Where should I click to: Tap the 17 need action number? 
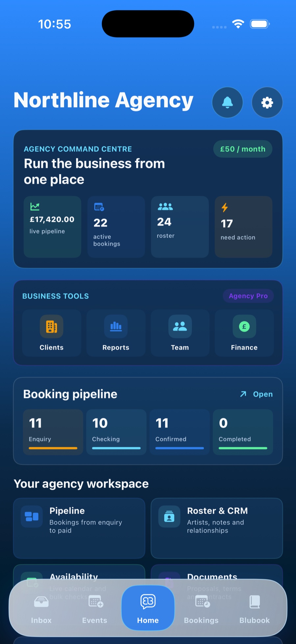point(227,224)
